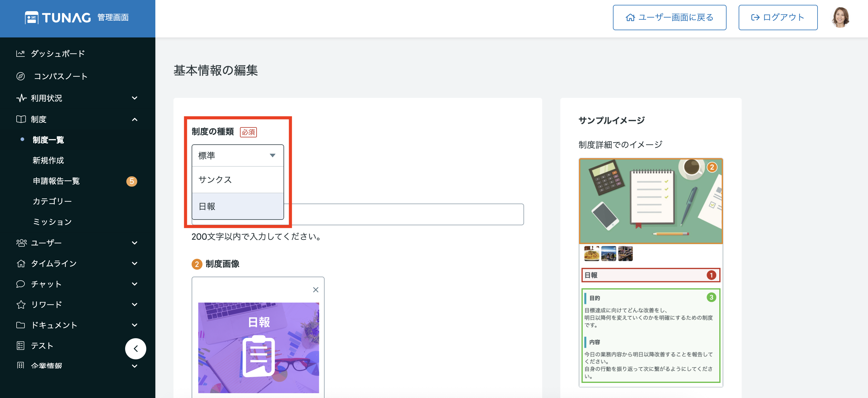The height and width of the screenshot is (398, 868).
Task: Click the 利用状況 pulse icon
Action: (x=21, y=98)
